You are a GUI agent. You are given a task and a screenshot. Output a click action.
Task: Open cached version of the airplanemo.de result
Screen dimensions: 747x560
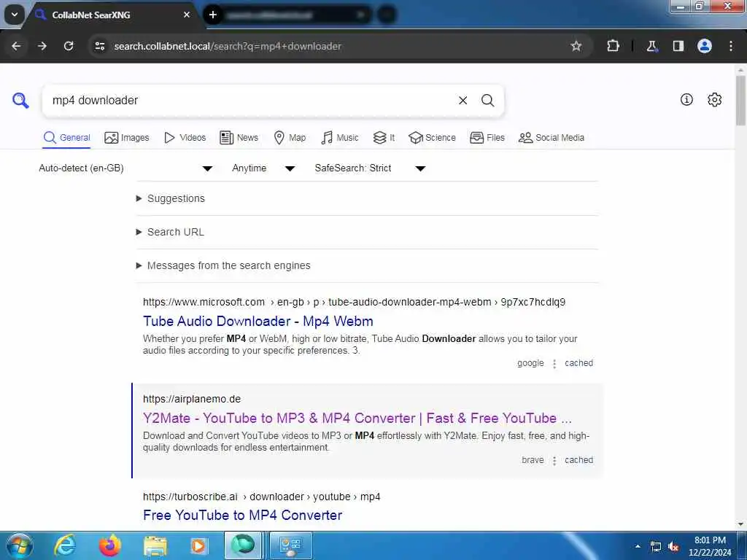(578, 461)
